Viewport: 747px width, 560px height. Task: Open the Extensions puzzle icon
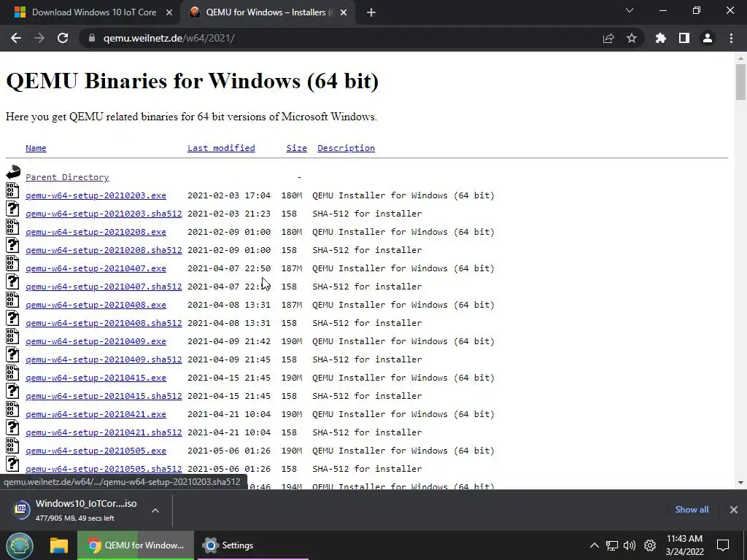661,38
